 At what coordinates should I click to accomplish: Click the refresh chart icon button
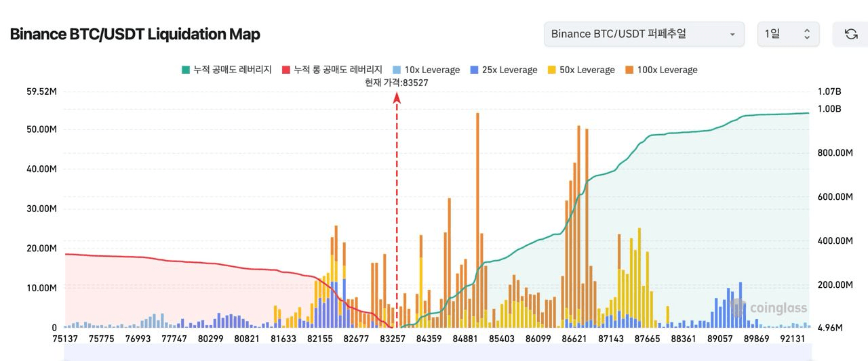click(x=850, y=34)
